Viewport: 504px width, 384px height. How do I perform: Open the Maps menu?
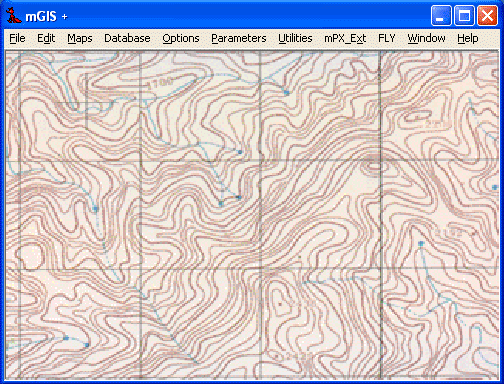[80, 38]
